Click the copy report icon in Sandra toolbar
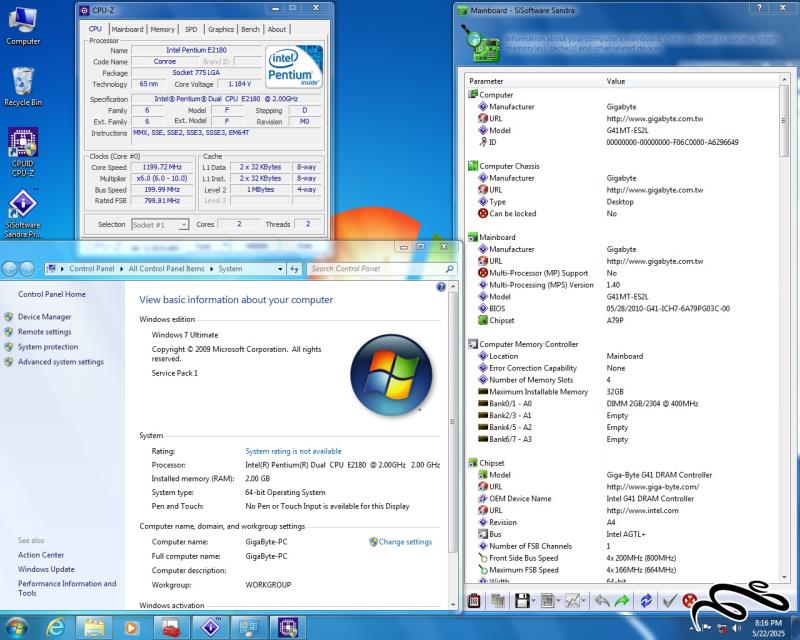Viewport: 800px width, 640px height. pyautogui.click(x=498, y=601)
